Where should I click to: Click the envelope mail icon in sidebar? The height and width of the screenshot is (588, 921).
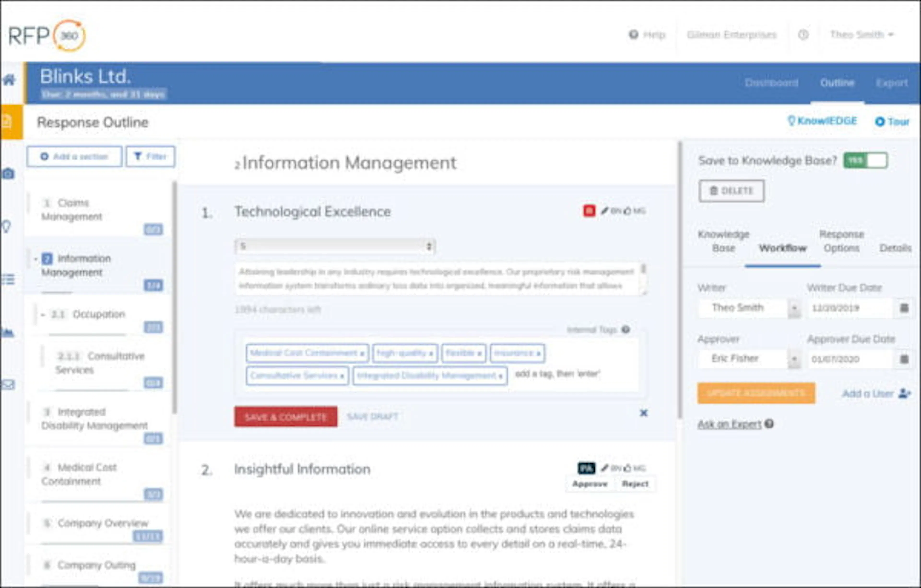[8, 385]
